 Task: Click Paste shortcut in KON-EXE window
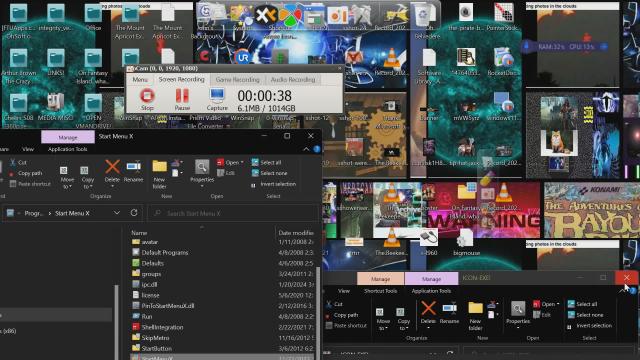pos(346,326)
